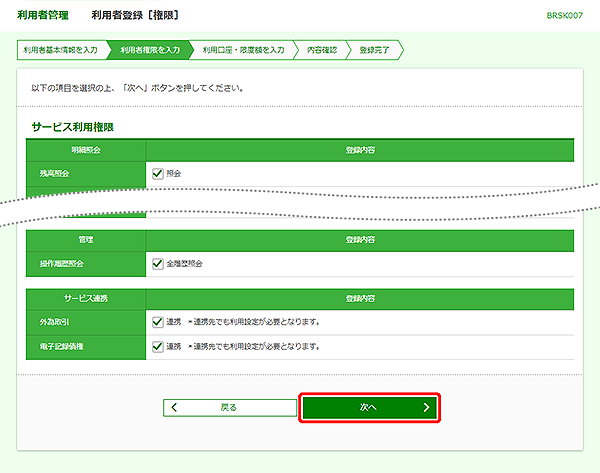Click the screen ID BRSK007
This screenshot has height=473, width=600.
pos(564,15)
